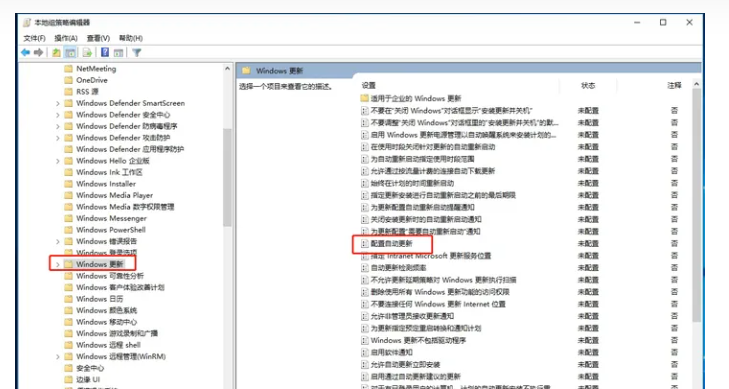Viewport: 729px width, 389px height.
Task: Open the 帮助(H) menu
Action: tap(131, 38)
